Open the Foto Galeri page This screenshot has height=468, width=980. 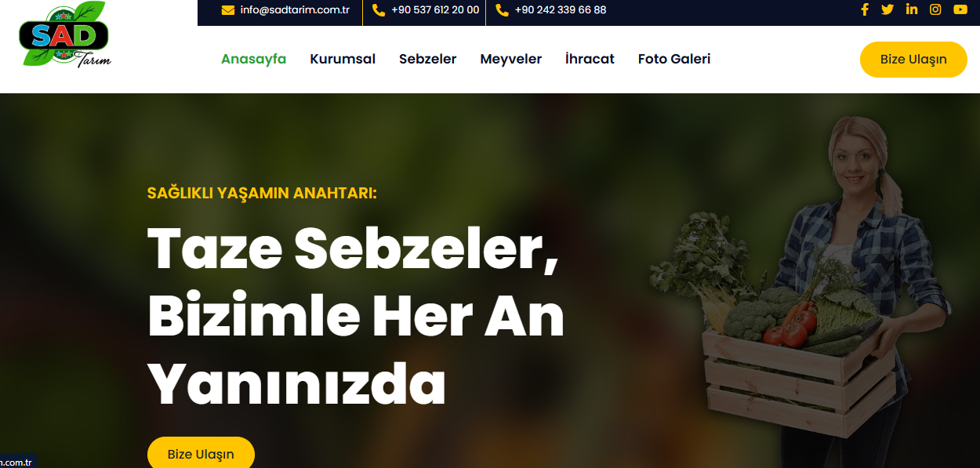click(x=674, y=59)
